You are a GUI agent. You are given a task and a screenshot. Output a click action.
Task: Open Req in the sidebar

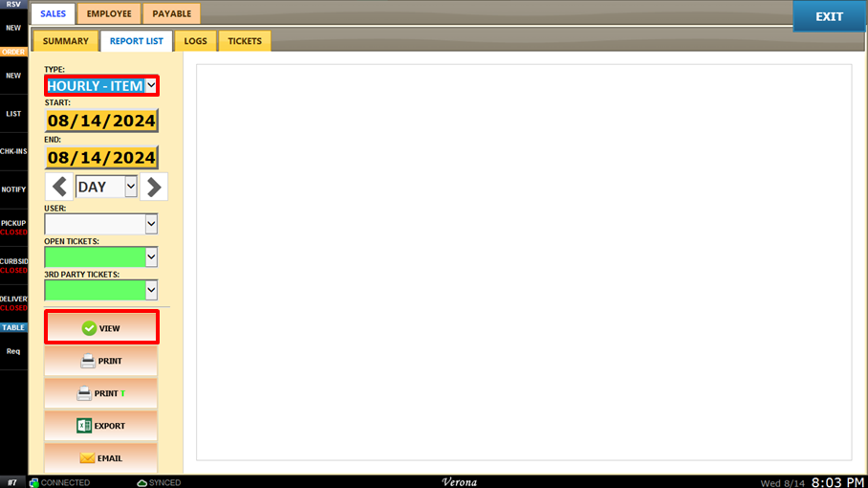13,351
